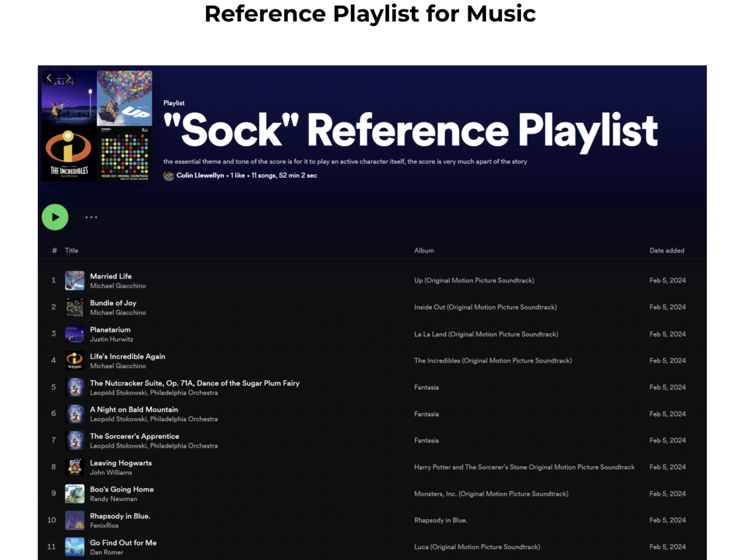Click the Go Find Out for Me thumbnail
The height and width of the screenshot is (560, 754).
tap(75, 547)
